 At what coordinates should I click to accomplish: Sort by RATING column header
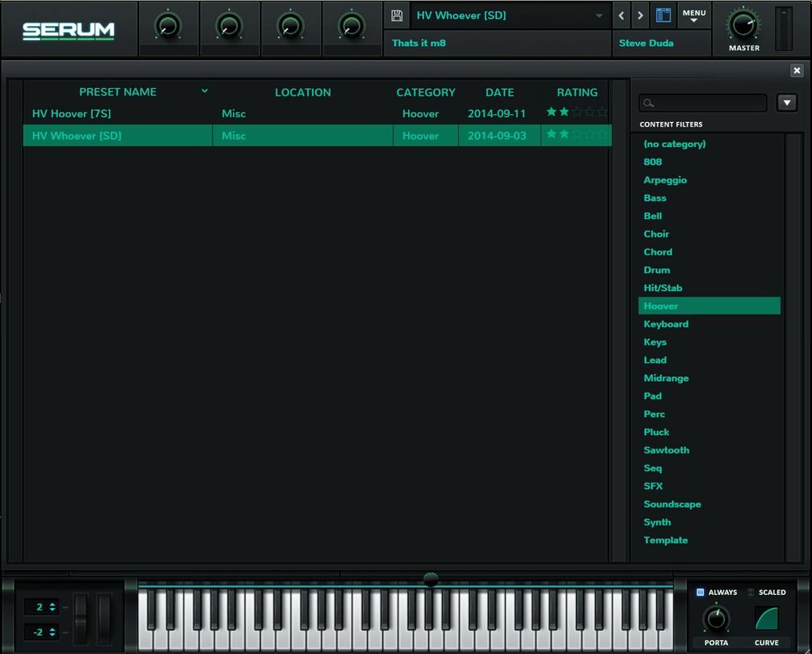(x=577, y=92)
